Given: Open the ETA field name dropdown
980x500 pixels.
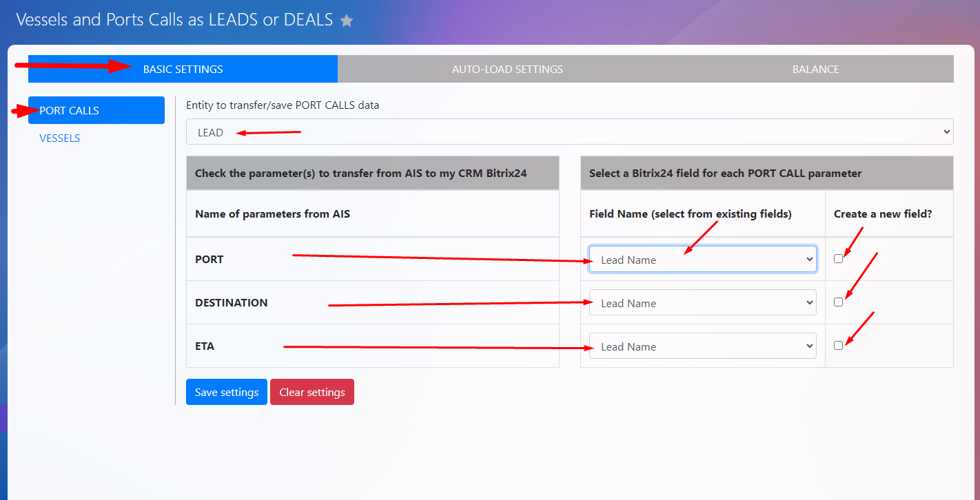Looking at the screenshot, I should point(702,346).
